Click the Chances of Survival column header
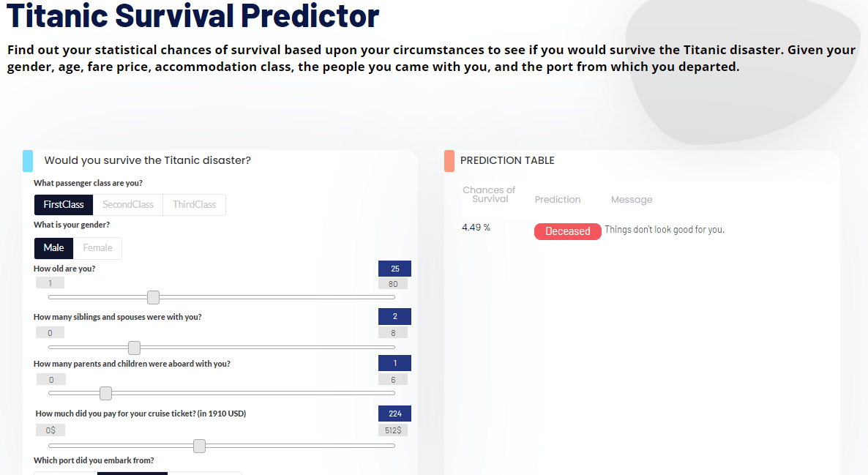Viewport: 868px width, 475px height. [x=489, y=194]
